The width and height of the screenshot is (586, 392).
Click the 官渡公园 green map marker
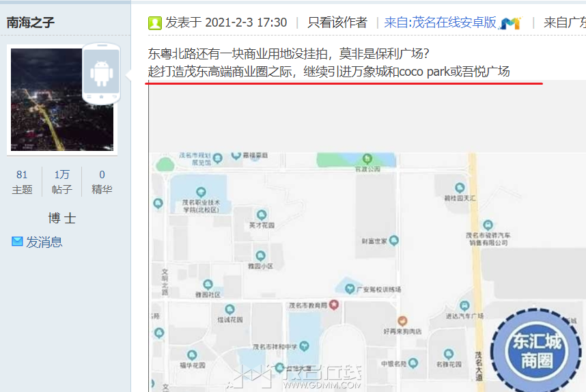[367, 158]
